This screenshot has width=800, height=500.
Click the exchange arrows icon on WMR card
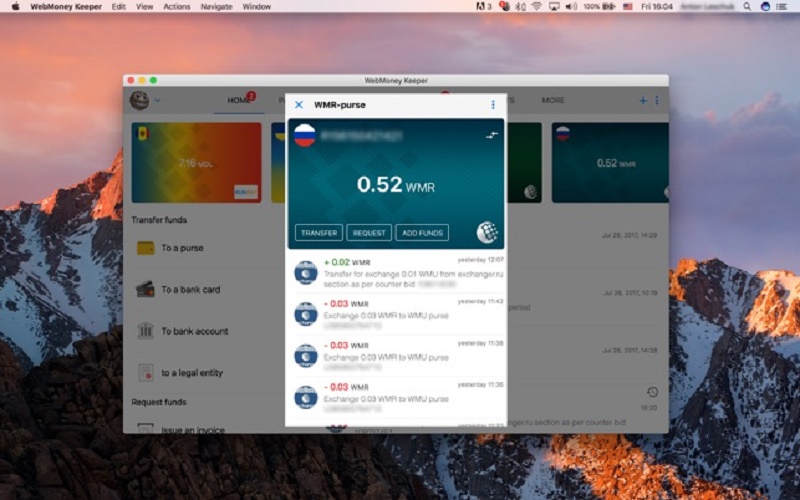491,135
